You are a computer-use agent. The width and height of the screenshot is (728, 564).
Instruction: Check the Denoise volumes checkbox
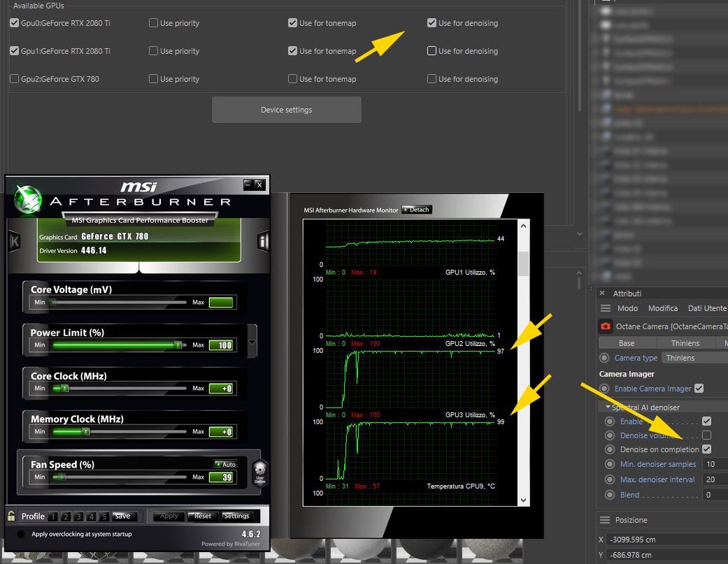tap(706, 435)
